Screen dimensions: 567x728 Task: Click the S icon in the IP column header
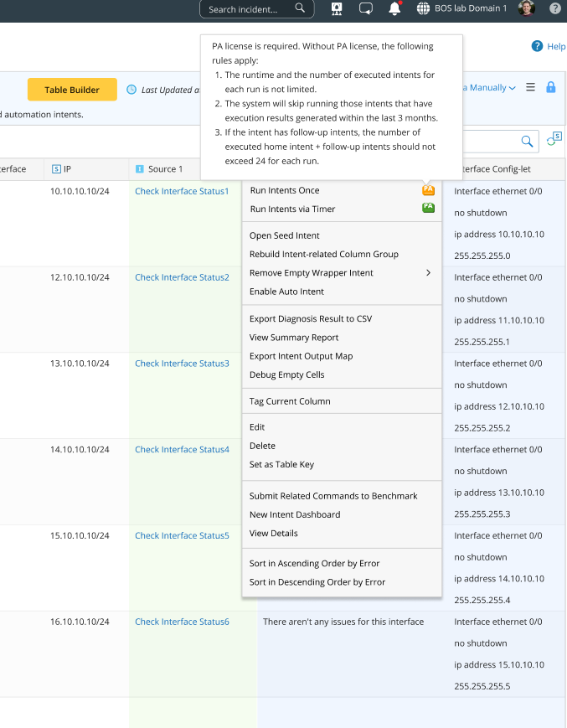click(x=56, y=169)
